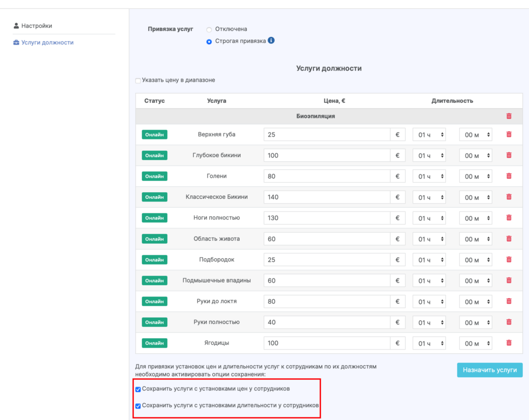Click info icon beside Строгая привязка
529x420 pixels.
[271, 40]
